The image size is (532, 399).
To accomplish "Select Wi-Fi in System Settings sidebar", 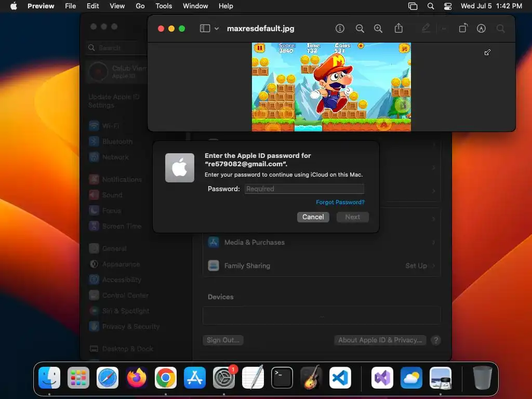I will [110, 126].
